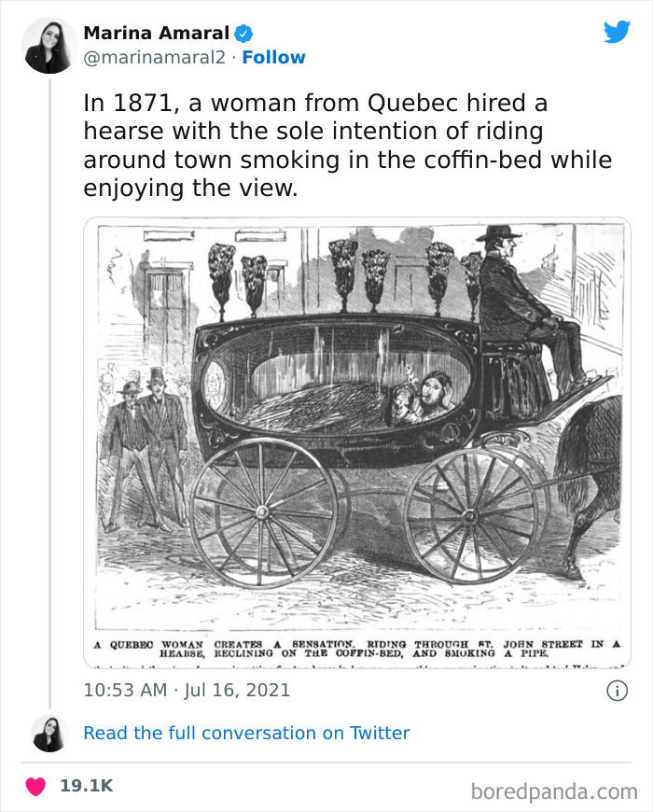Read the full conversation on Twitter

[x=246, y=734]
